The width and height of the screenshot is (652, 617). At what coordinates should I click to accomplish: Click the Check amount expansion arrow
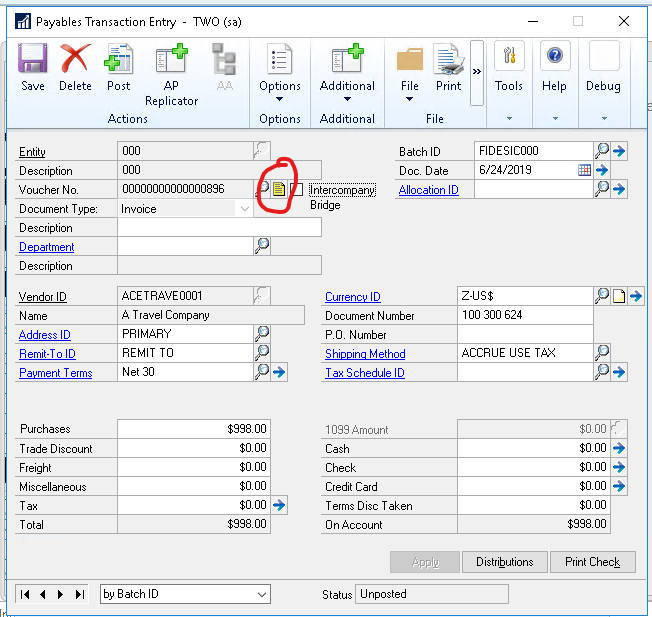coord(619,467)
